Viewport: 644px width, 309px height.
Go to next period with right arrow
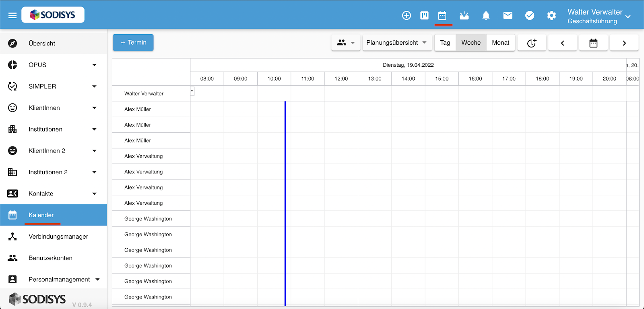click(x=624, y=43)
